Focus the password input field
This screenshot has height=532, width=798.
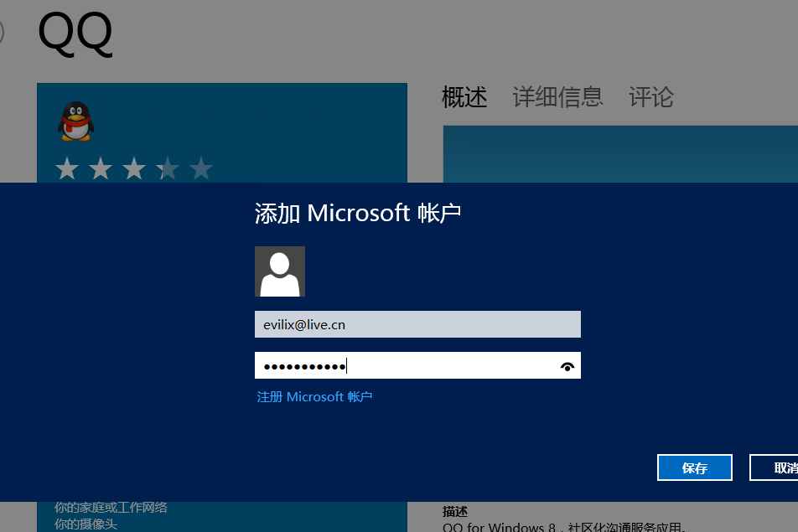point(407,366)
